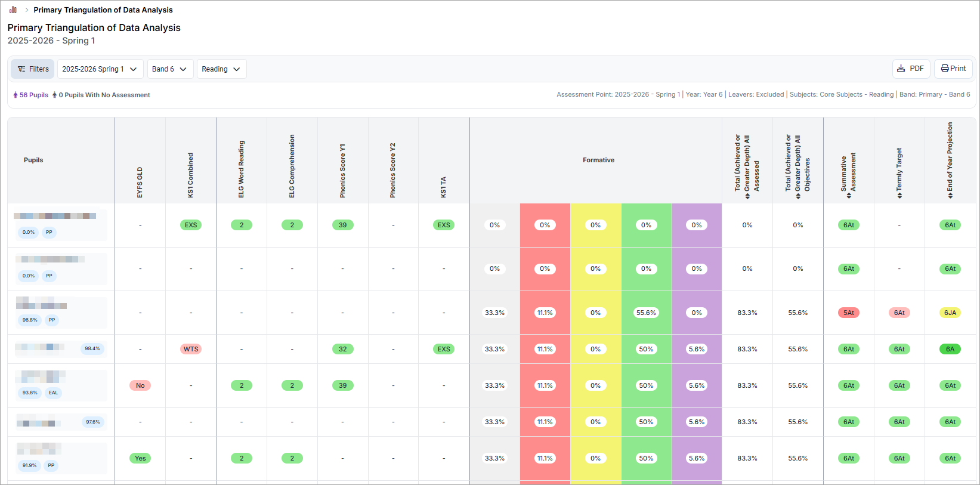980x485 pixels.
Task: Click Primary Triangulation of Data Analysis breadcrumb
Action: click(103, 10)
